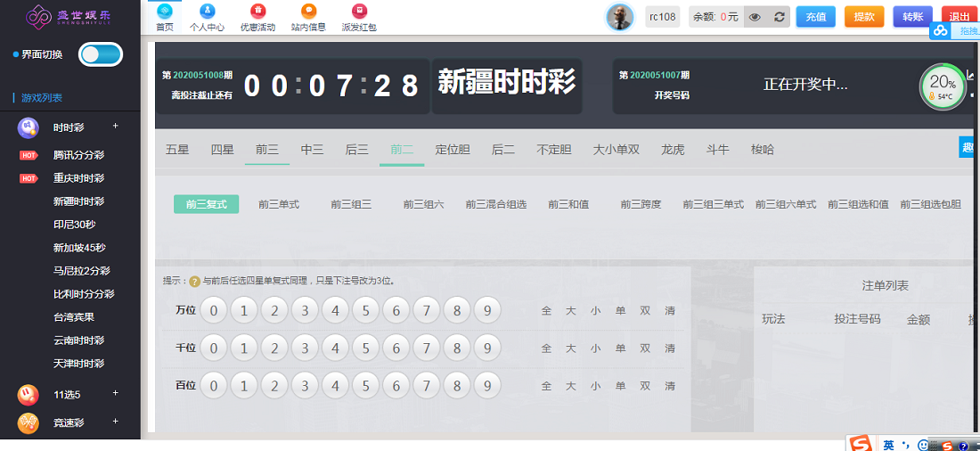Open 个人中心 personal center icon
Viewport: 980px width, 451px height.
207,12
